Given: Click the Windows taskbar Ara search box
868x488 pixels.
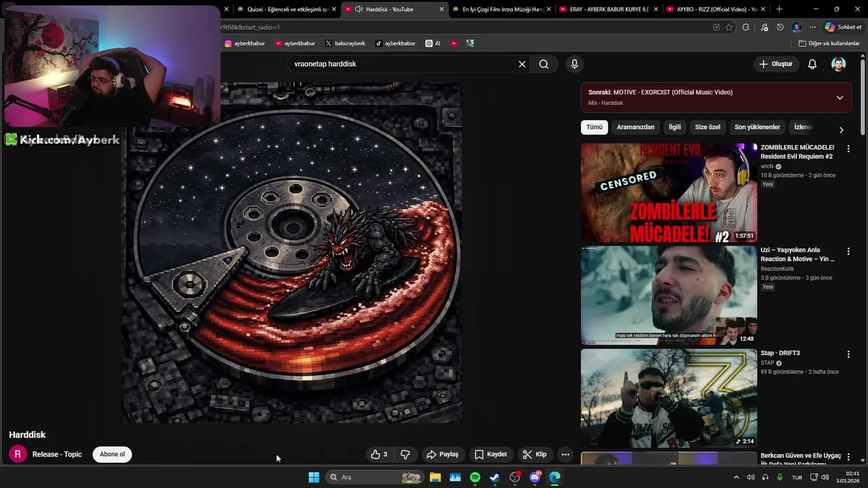Looking at the screenshot, I should pyautogui.click(x=374, y=477).
